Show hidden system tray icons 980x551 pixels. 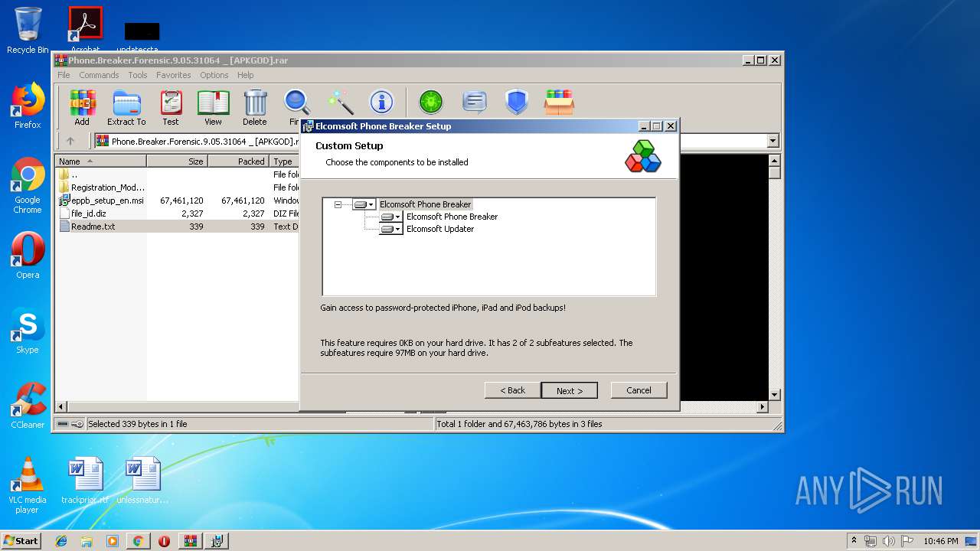coord(854,541)
